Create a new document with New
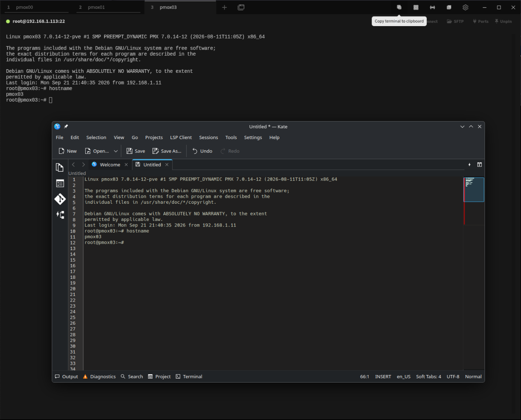The height and width of the screenshot is (420, 521). [68, 151]
